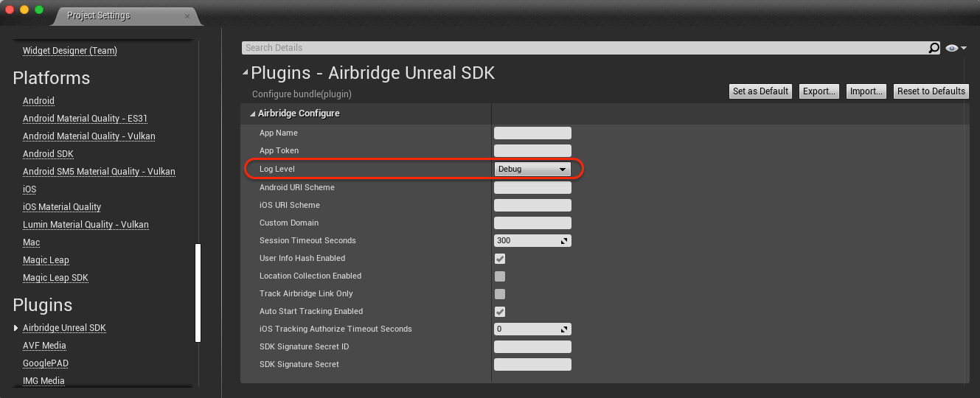Click the App Name input field
This screenshot has width=980, height=398.
point(532,133)
